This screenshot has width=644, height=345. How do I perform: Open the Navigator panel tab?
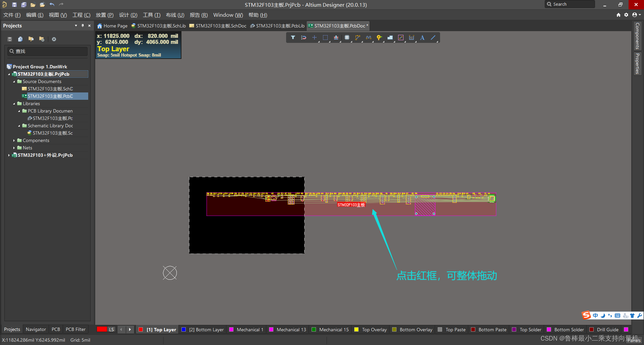click(36, 329)
